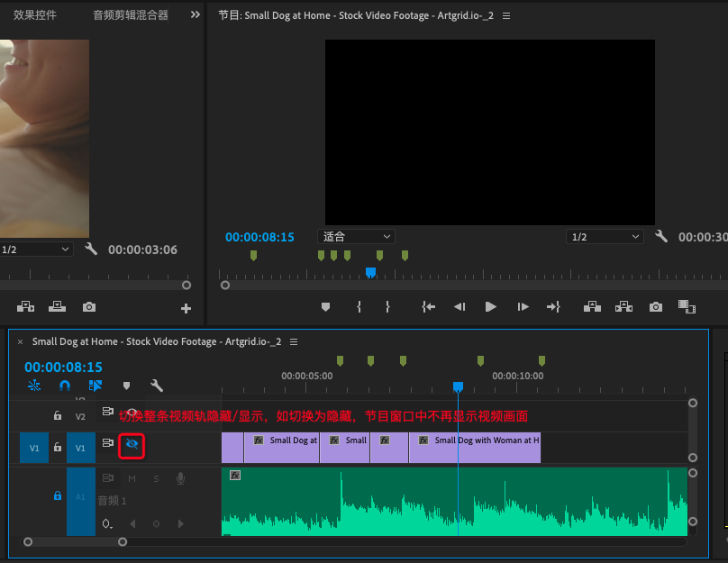Go to In point in Program monitor
The height and width of the screenshot is (563, 728).
pos(428,307)
